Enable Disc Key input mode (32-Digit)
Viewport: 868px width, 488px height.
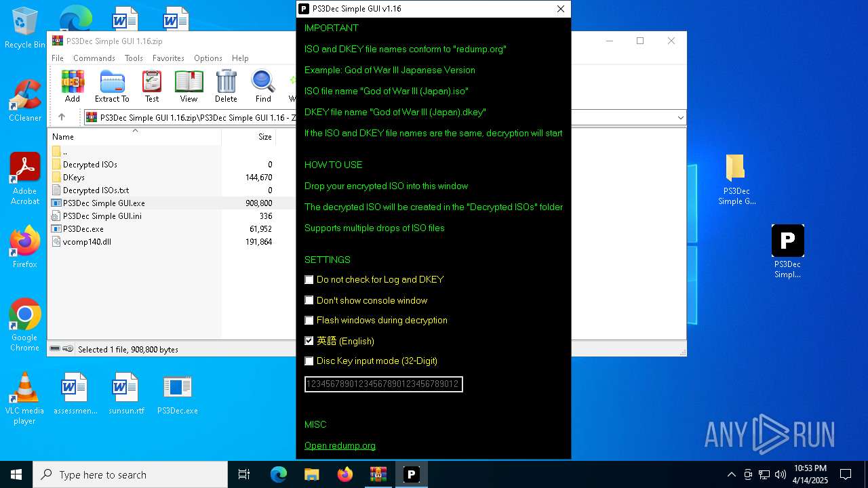pos(309,361)
